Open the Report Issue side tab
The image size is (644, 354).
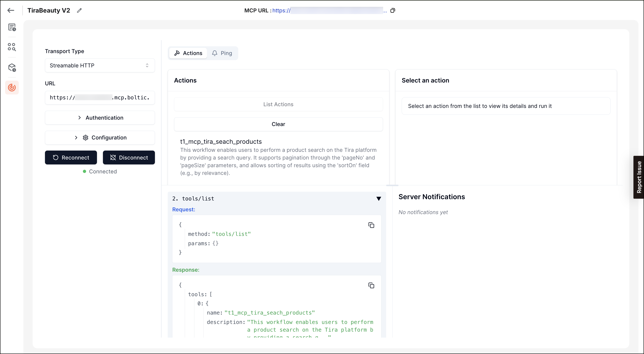tap(639, 177)
